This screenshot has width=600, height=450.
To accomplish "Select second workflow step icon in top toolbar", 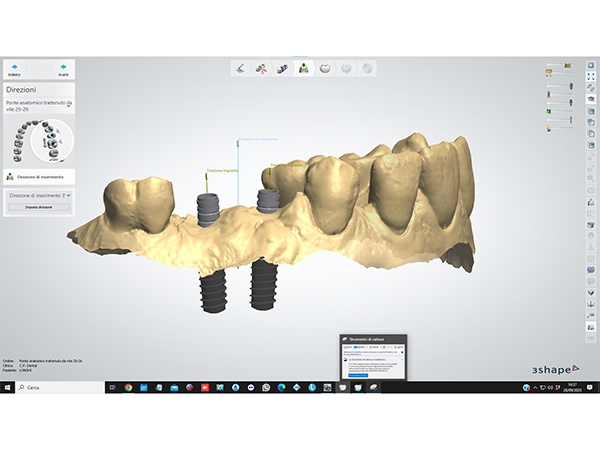I will 261,68.
